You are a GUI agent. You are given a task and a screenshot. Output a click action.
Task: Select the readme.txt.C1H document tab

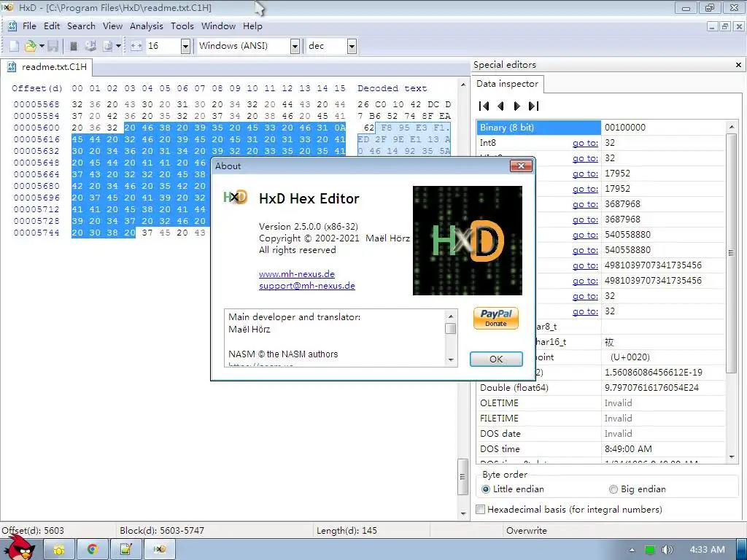click(47, 67)
